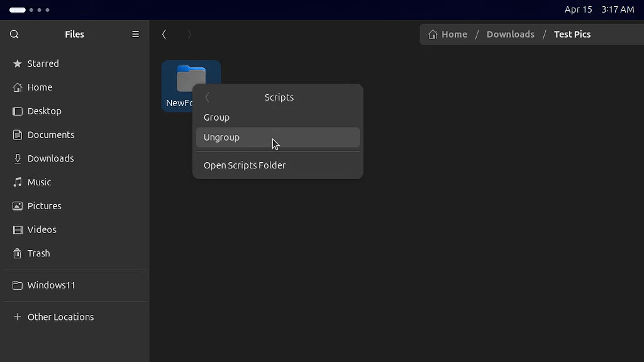Open Pictures from the sidebar

click(44, 206)
